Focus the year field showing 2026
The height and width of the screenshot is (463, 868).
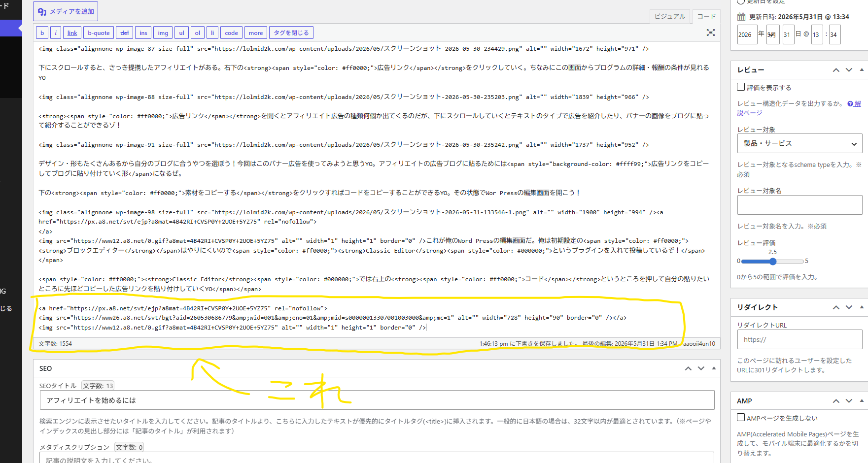click(747, 34)
